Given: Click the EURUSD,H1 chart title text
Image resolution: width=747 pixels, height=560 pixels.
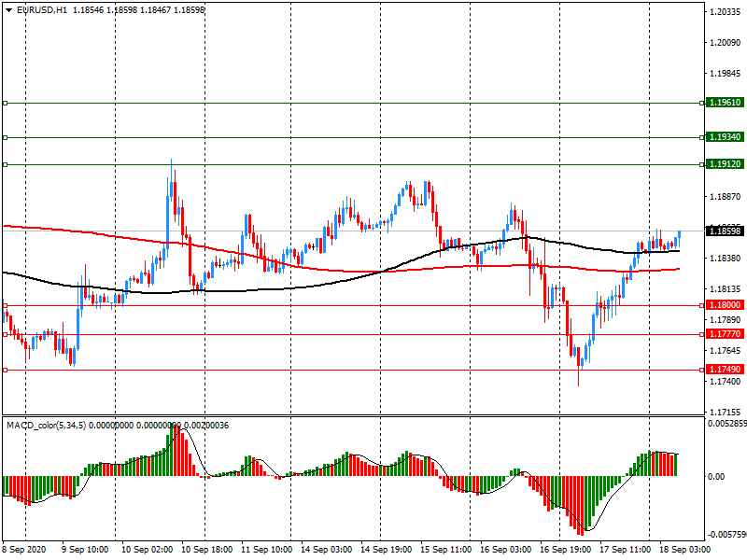Looking at the screenshot, I should (41, 10).
